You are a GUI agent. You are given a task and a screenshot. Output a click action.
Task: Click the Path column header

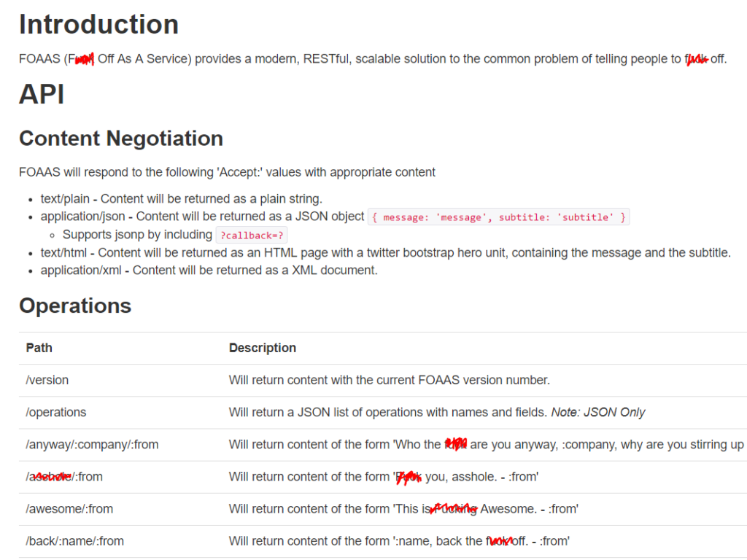click(x=39, y=348)
